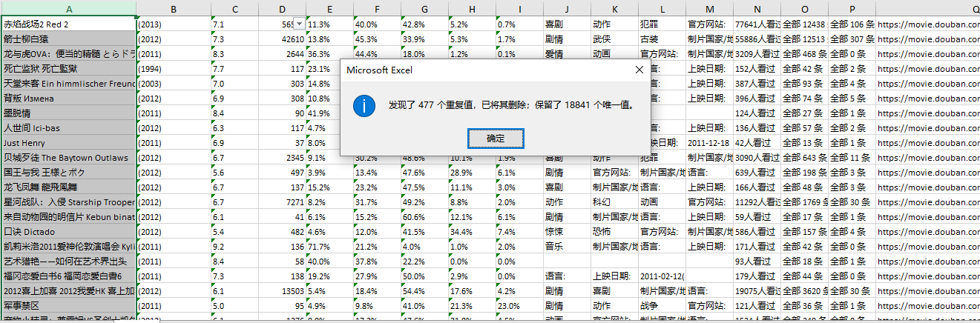Click the column D header

(x=282, y=8)
